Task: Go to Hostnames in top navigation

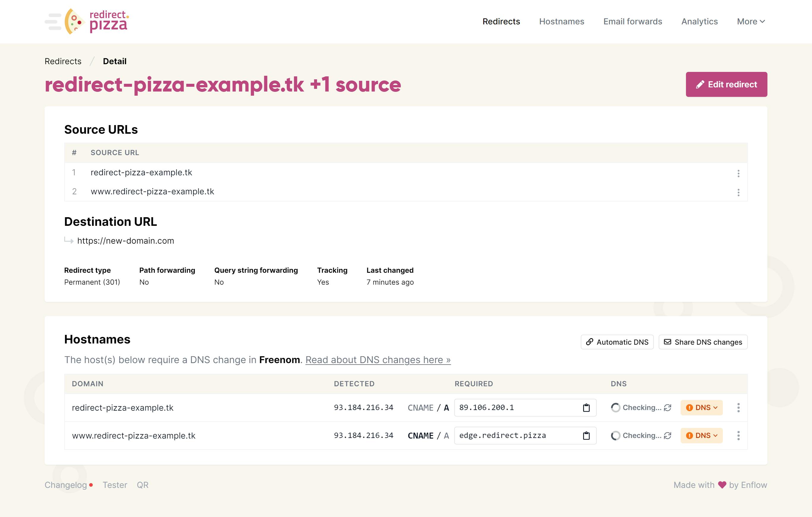Action: point(561,22)
